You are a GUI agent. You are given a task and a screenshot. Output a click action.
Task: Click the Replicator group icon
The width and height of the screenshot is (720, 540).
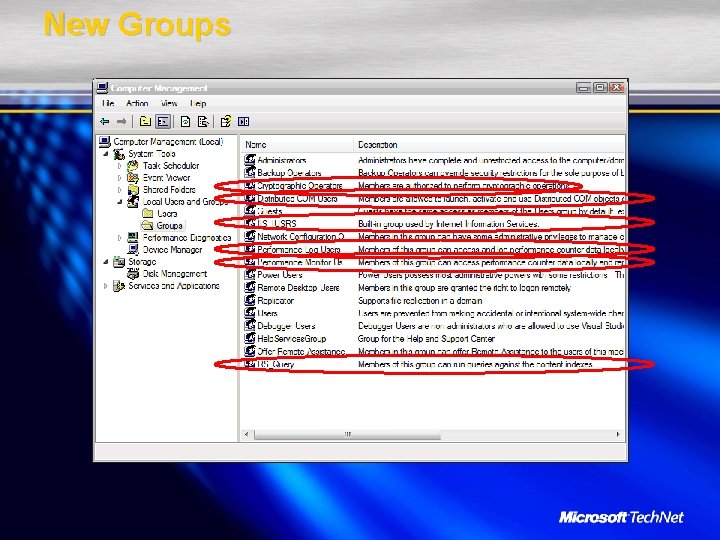point(249,300)
